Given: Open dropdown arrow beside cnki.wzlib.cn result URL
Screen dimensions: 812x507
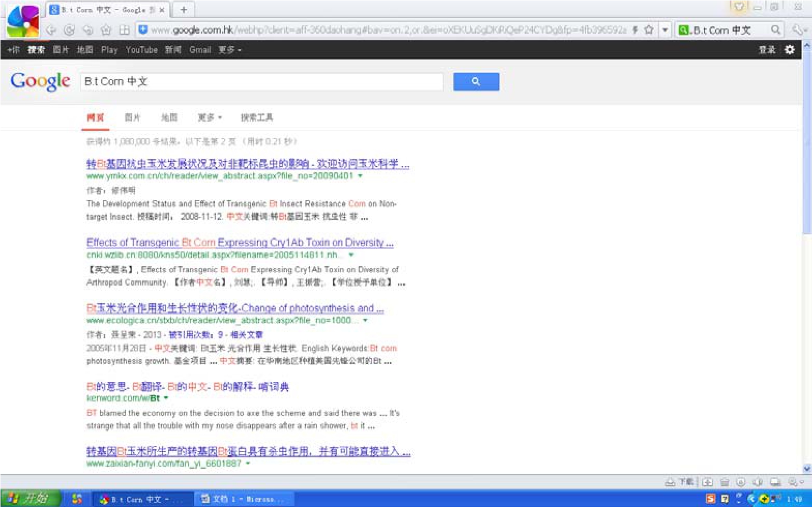Looking at the screenshot, I should pyautogui.click(x=351, y=255).
